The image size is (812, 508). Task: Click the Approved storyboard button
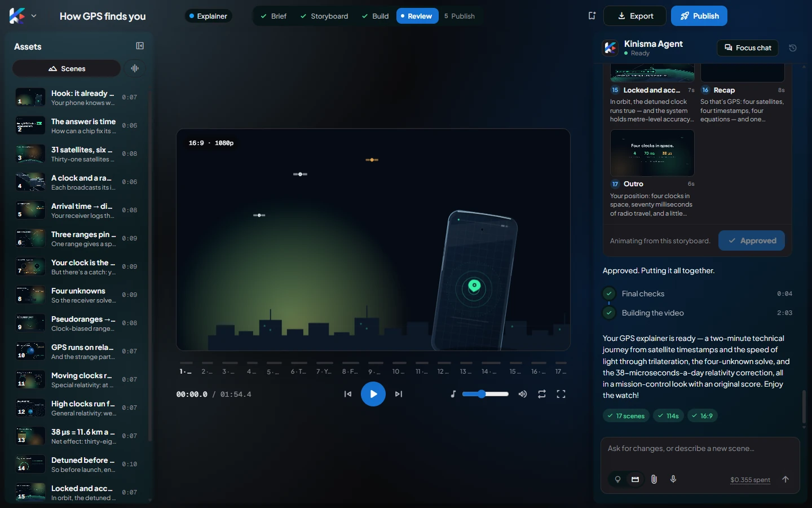point(752,240)
